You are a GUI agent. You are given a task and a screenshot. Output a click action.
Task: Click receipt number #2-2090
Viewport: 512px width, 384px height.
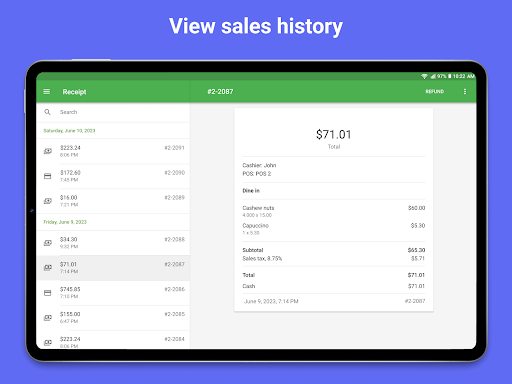tap(174, 173)
